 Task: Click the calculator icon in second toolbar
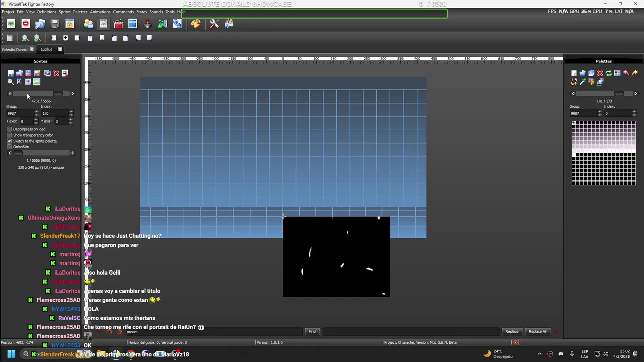tap(9, 38)
